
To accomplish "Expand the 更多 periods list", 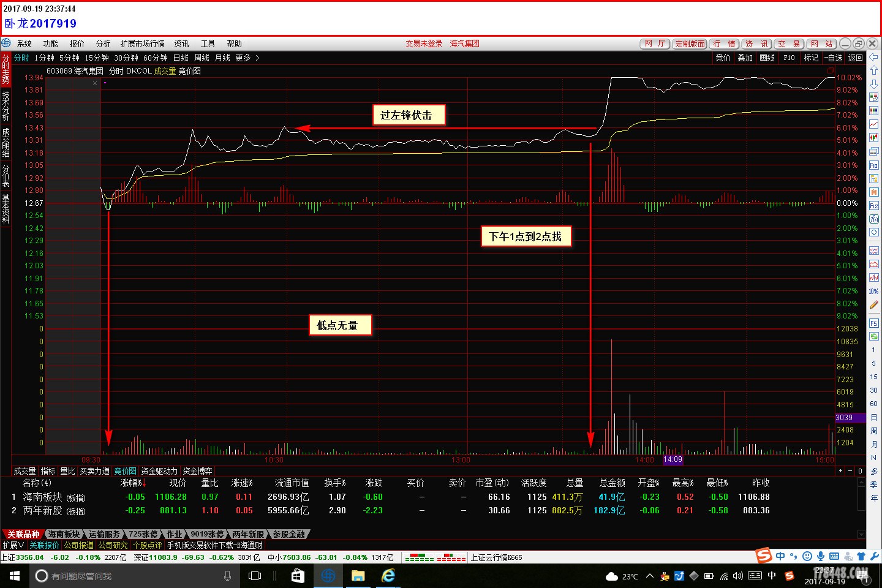I will (247, 58).
